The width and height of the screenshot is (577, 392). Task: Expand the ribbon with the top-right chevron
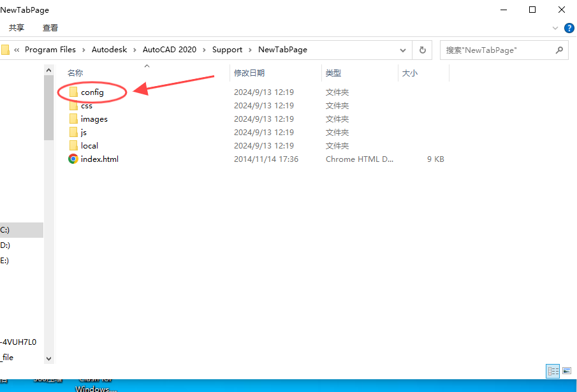click(x=555, y=28)
